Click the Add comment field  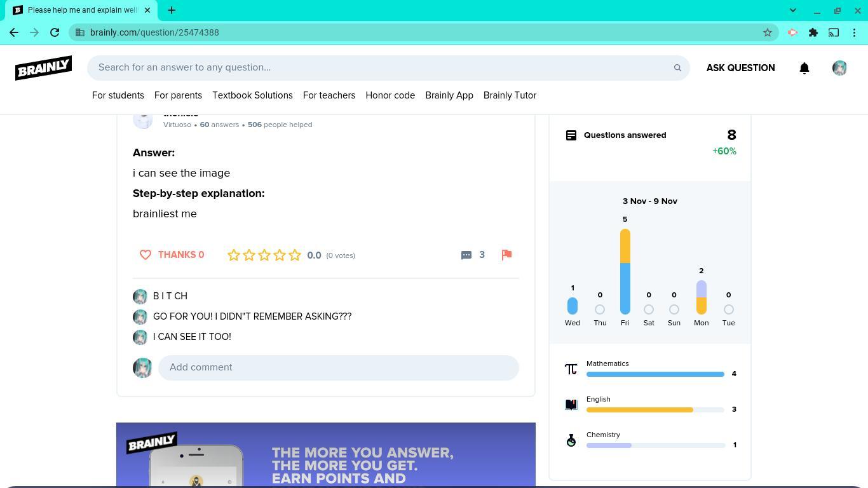pyautogui.click(x=339, y=368)
